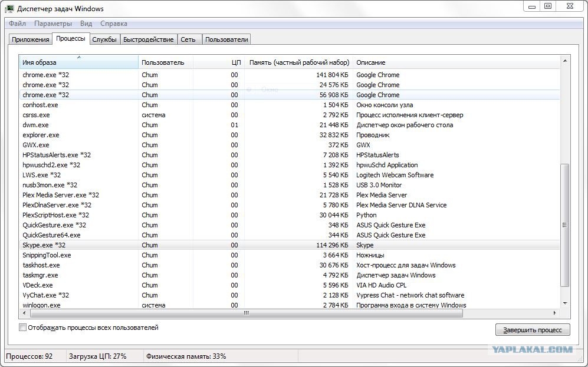Select winlogon.exe process row
Viewport: 588px width, 367px height.
point(290,305)
